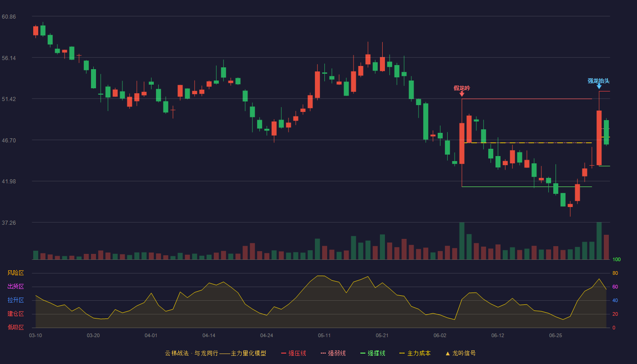Image resolution: width=637 pixels, height=364 pixels.
Task: Click the 假龙吟 signal marker arrow
Action: [x=462, y=94]
